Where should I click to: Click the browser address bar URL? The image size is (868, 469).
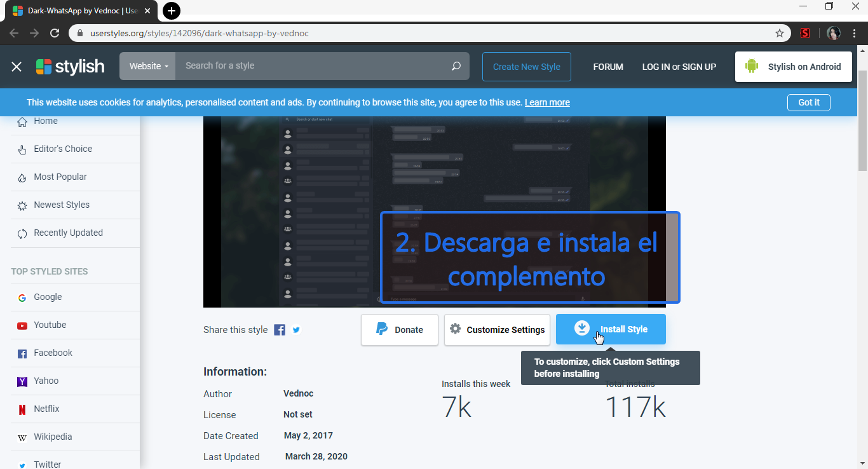[x=200, y=33]
